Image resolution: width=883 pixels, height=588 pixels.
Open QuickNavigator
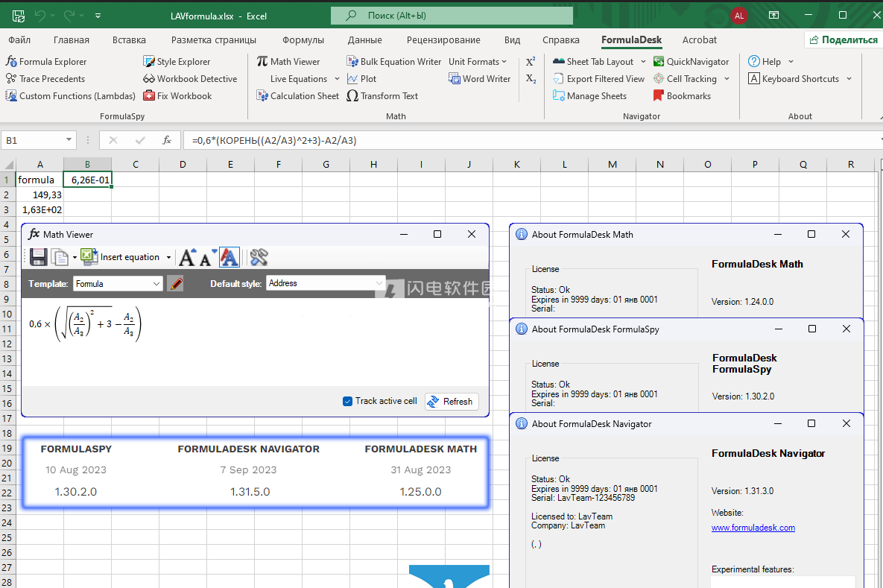click(691, 61)
